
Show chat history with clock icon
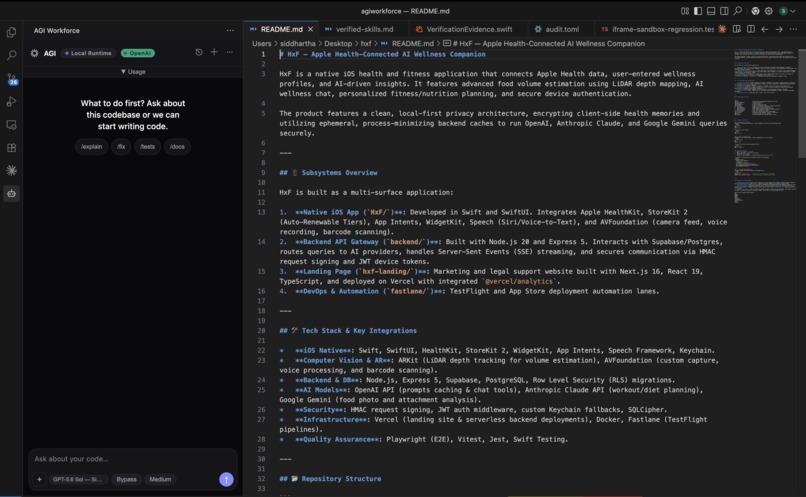coord(199,52)
